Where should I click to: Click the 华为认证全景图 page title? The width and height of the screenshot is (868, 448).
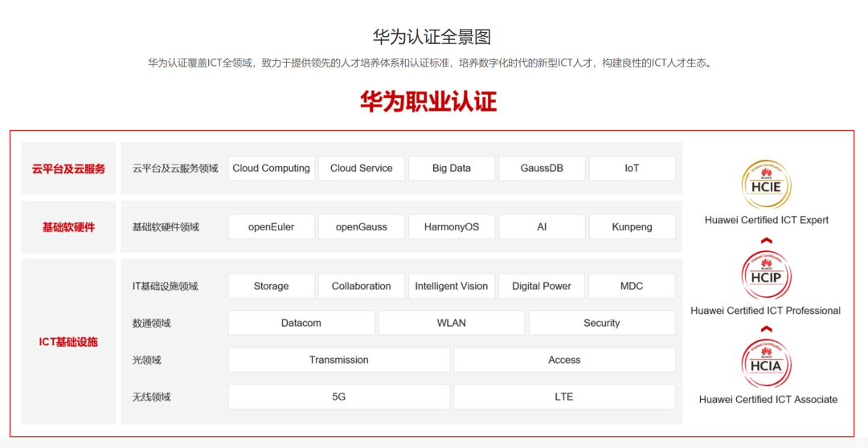click(x=432, y=36)
